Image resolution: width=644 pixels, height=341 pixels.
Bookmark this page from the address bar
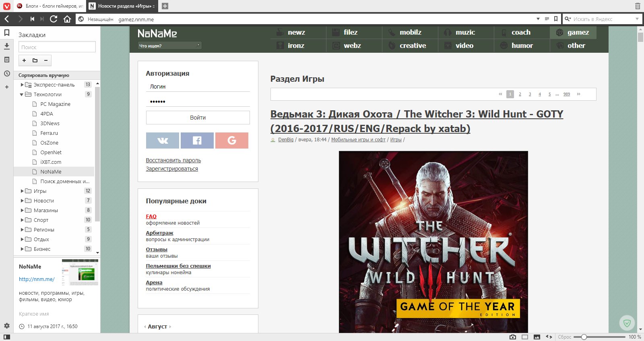556,19
